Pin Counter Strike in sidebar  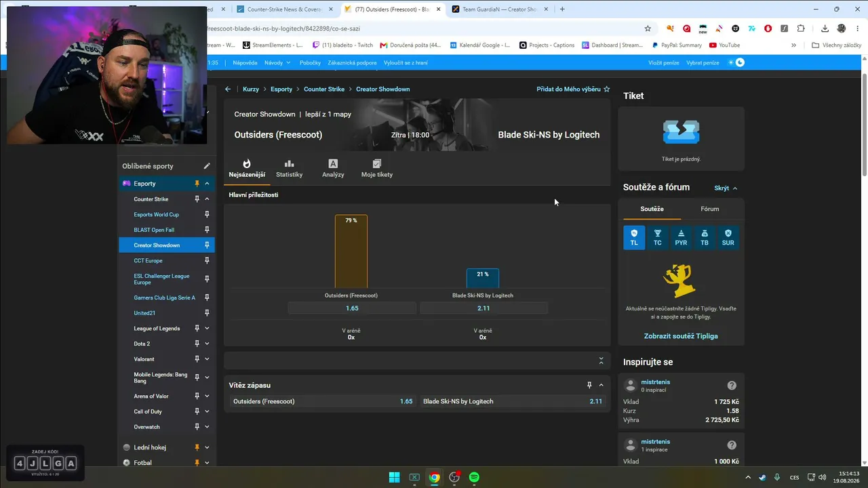(197, 199)
